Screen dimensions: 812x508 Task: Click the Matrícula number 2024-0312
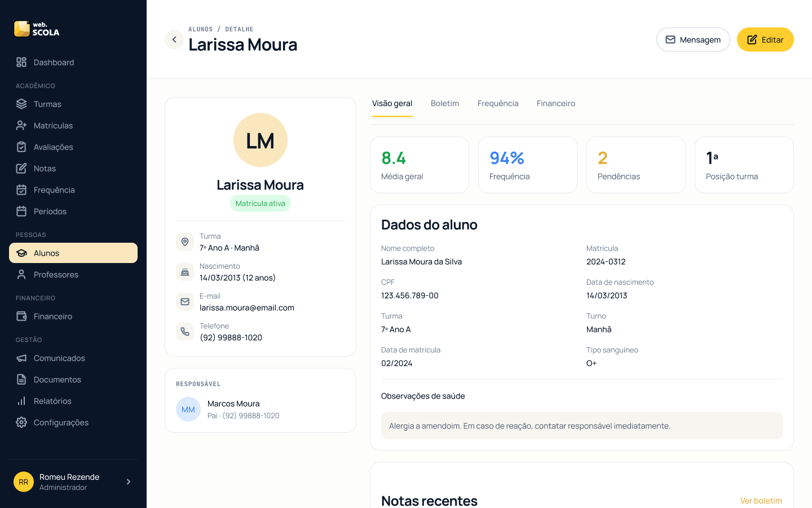tap(606, 262)
